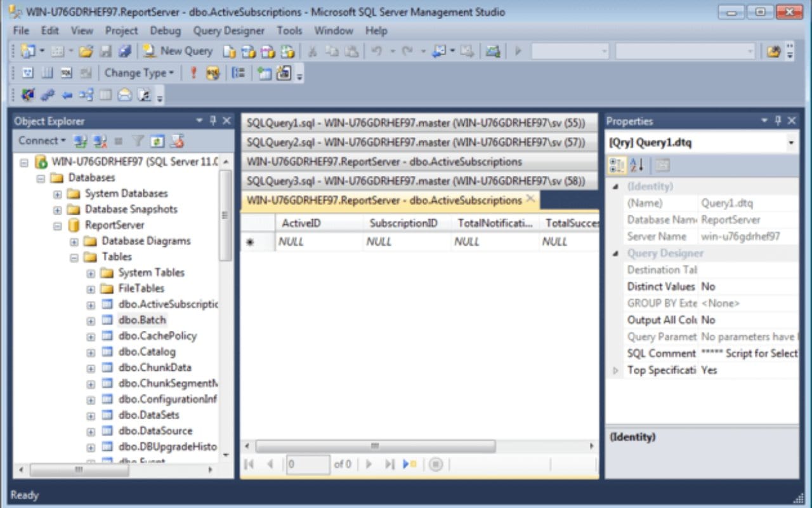The image size is (812, 508).
Task: Click the New Query toolbar button
Action: [177, 51]
